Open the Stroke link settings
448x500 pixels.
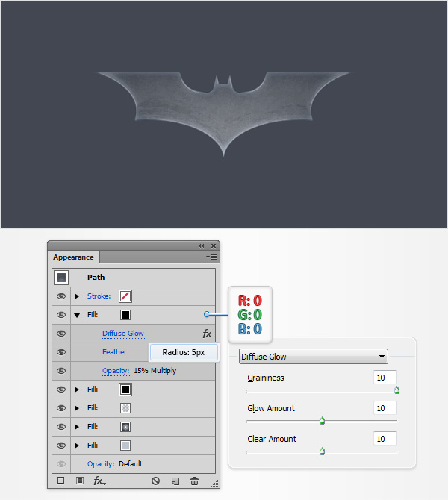tap(99, 296)
